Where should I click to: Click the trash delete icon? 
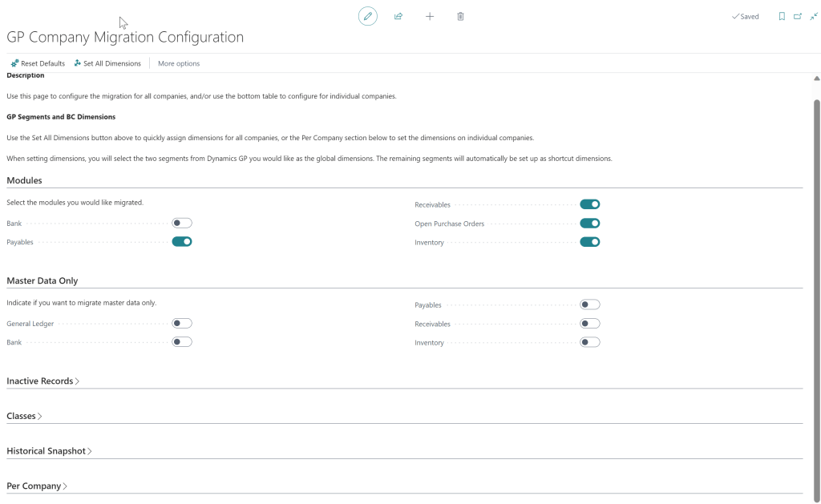point(460,16)
